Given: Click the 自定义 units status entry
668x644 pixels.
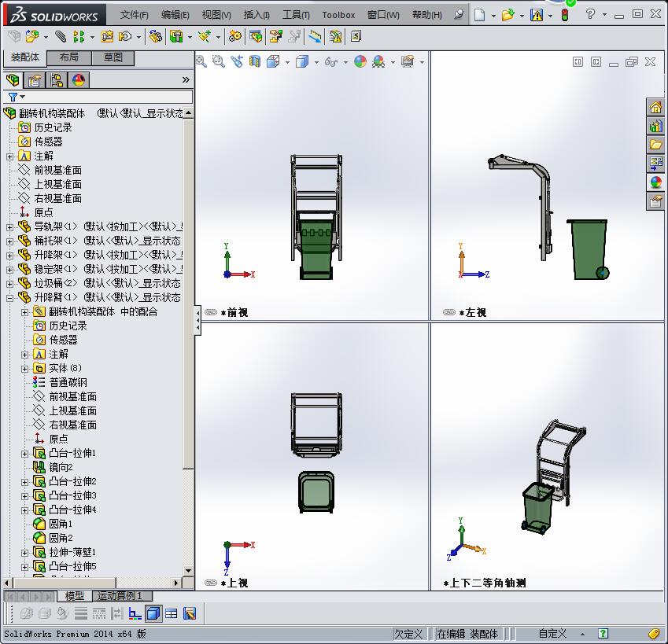Looking at the screenshot, I should click(552, 634).
